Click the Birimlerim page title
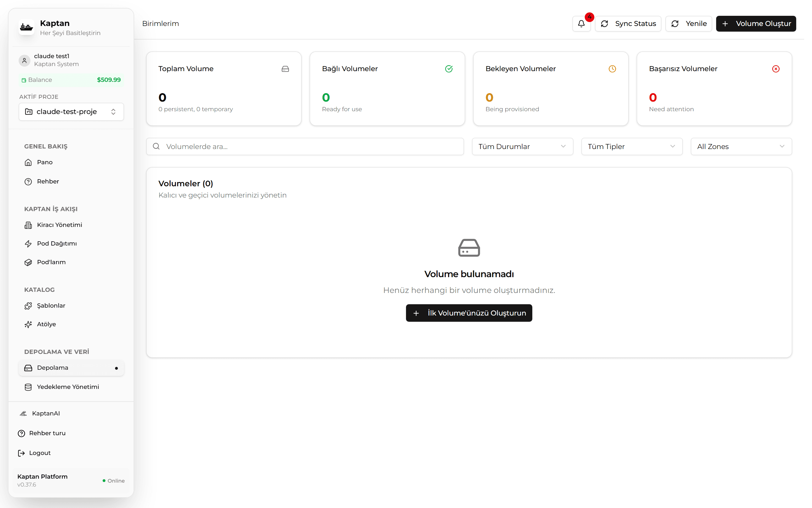Screen dimensions: 812x508 tap(160, 24)
